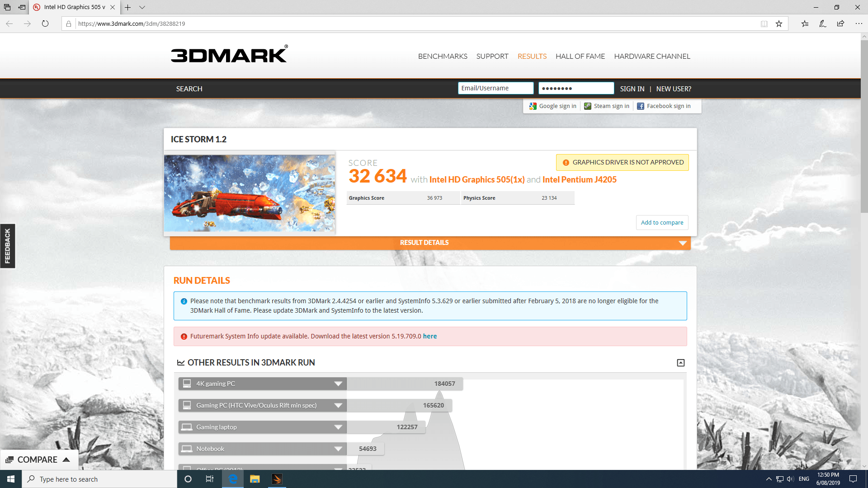This screenshot has height=488, width=868.
Task: Add page to favorites star
Action: 779,23
